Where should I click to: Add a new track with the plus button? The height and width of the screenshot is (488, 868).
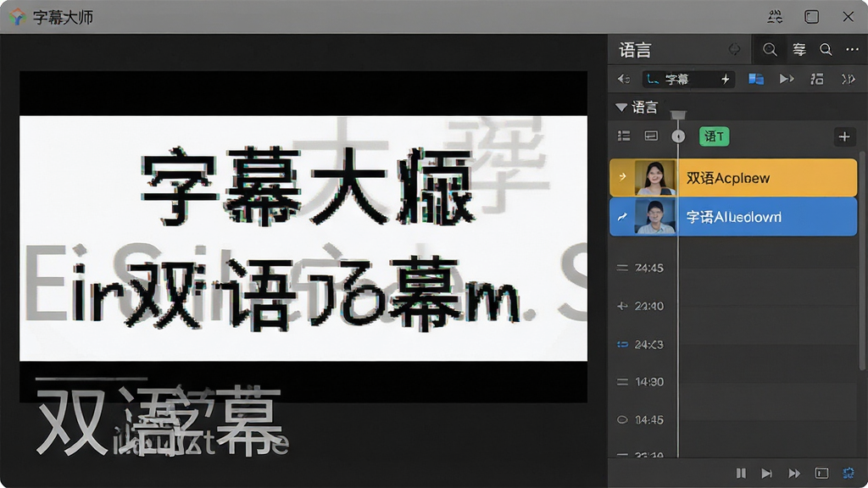point(844,136)
